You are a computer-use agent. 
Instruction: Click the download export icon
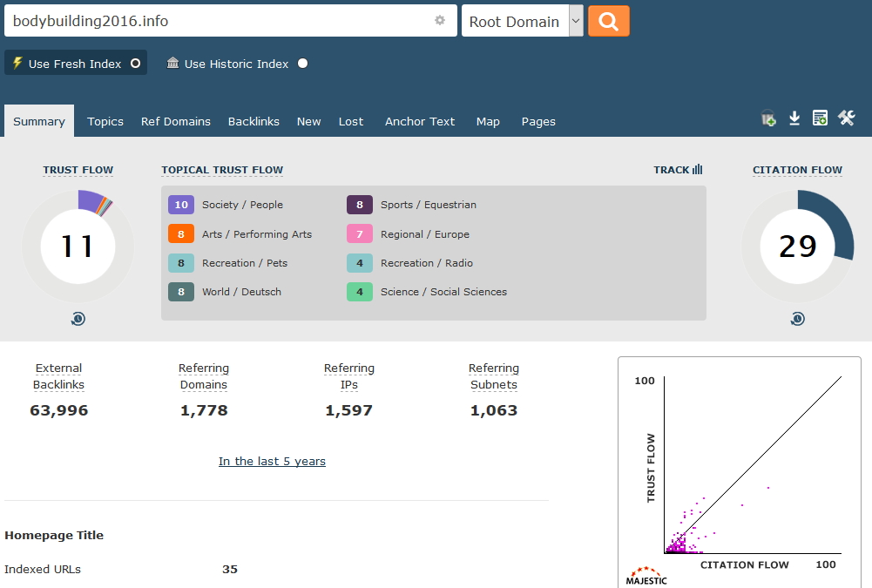794,118
